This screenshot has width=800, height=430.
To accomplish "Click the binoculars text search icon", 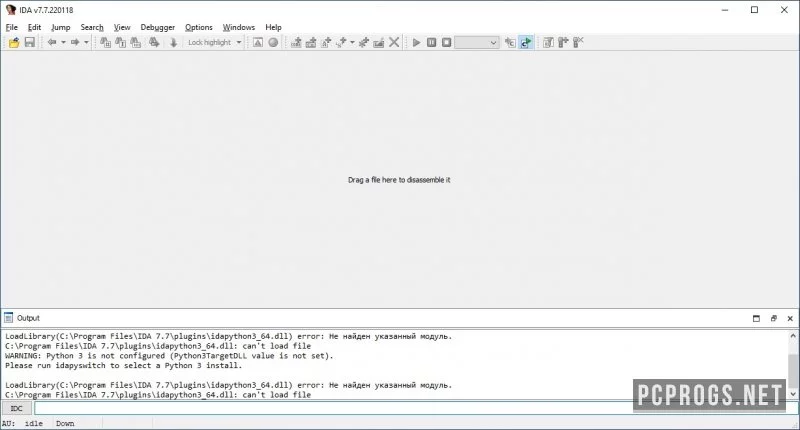I will [120, 42].
